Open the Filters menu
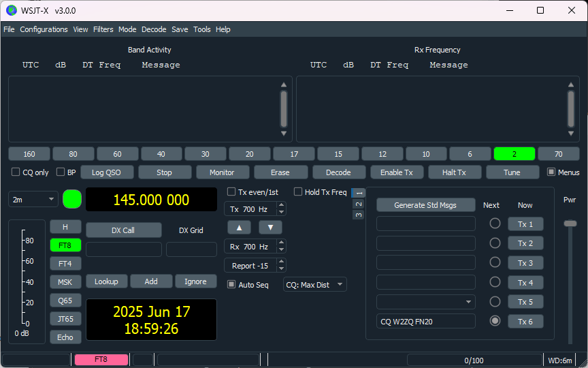This screenshot has height=368, width=588. 103,29
